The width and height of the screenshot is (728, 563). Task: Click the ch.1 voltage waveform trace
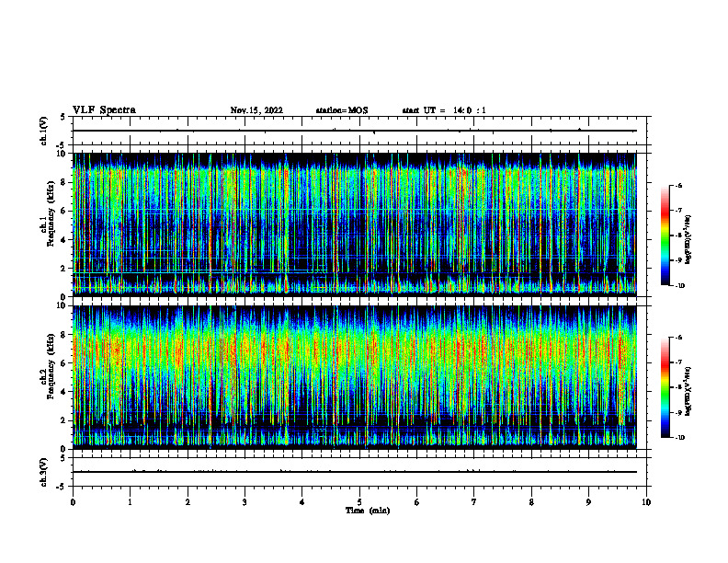[355, 131]
